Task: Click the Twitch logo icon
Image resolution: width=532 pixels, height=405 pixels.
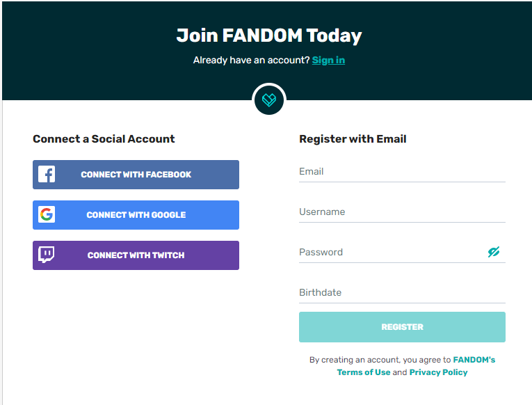Action: pyautogui.click(x=47, y=255)
